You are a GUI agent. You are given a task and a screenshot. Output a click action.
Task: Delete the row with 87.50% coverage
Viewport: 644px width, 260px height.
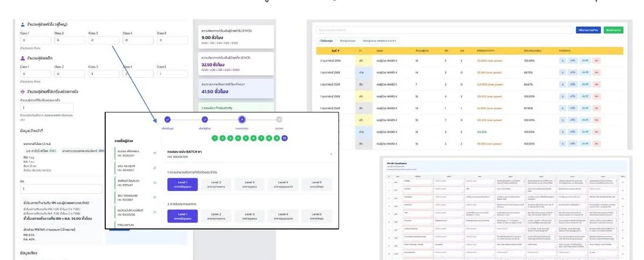pos(596,108)
